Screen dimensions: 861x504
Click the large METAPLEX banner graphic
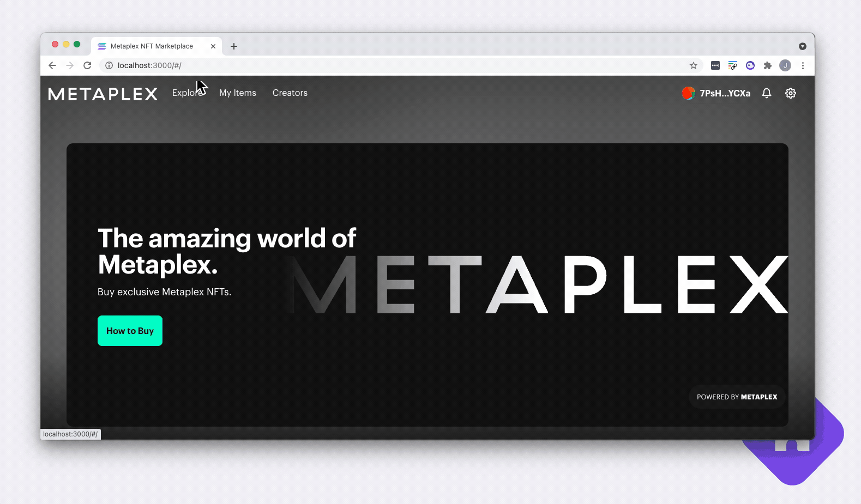point(537,284)
